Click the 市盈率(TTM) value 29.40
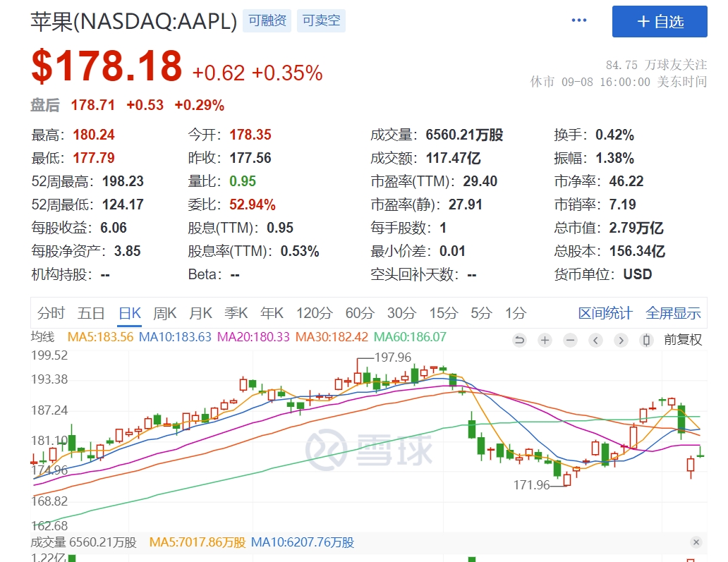 (480, 181)
